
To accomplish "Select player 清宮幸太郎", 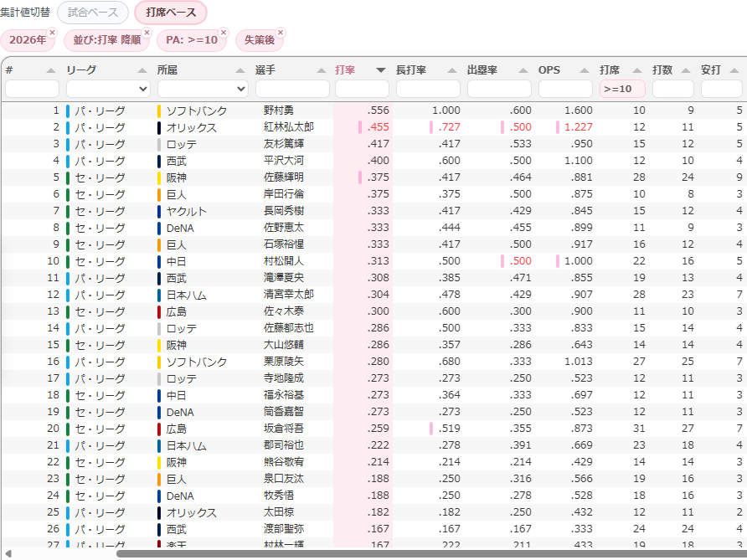I will coord(289,295).
